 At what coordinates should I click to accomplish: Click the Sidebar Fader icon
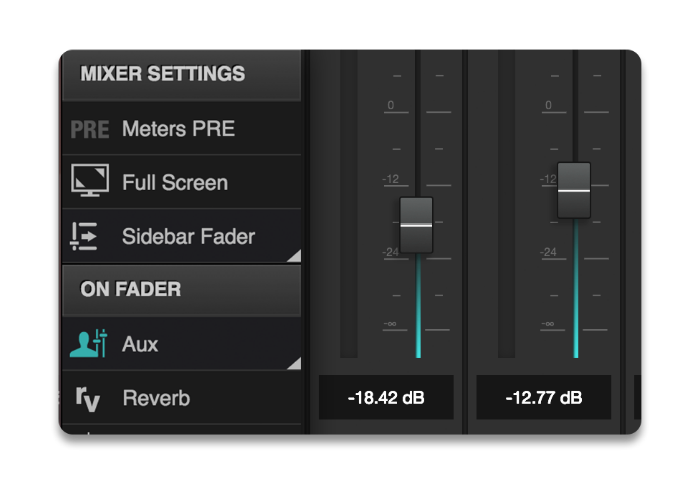pos(85,236)
